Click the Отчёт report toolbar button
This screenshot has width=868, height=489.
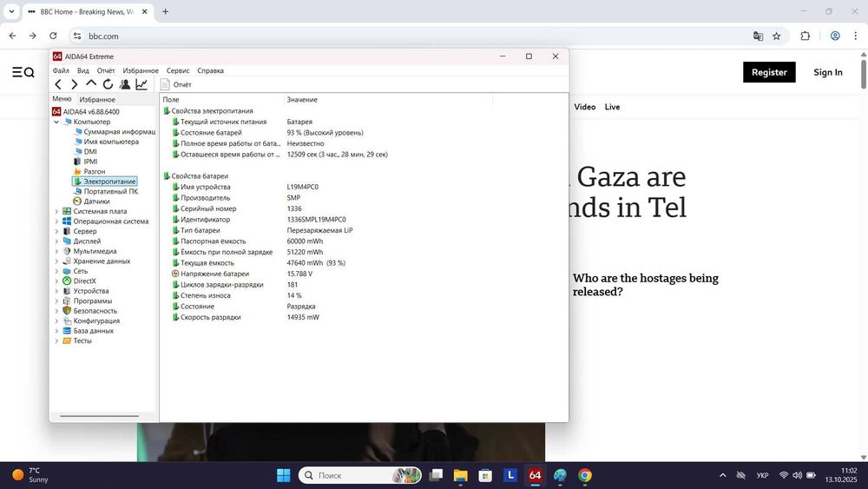tap(176, 84)
